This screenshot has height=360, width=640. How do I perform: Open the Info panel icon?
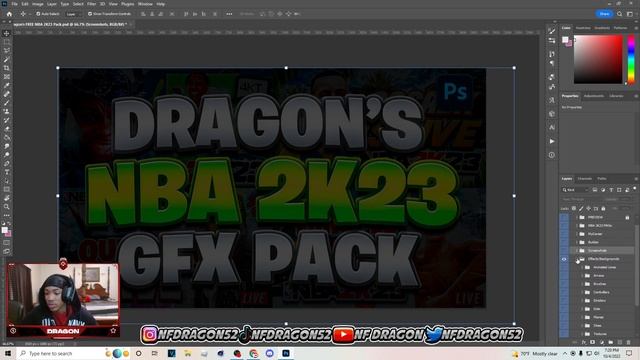click(x=552, y=155)
